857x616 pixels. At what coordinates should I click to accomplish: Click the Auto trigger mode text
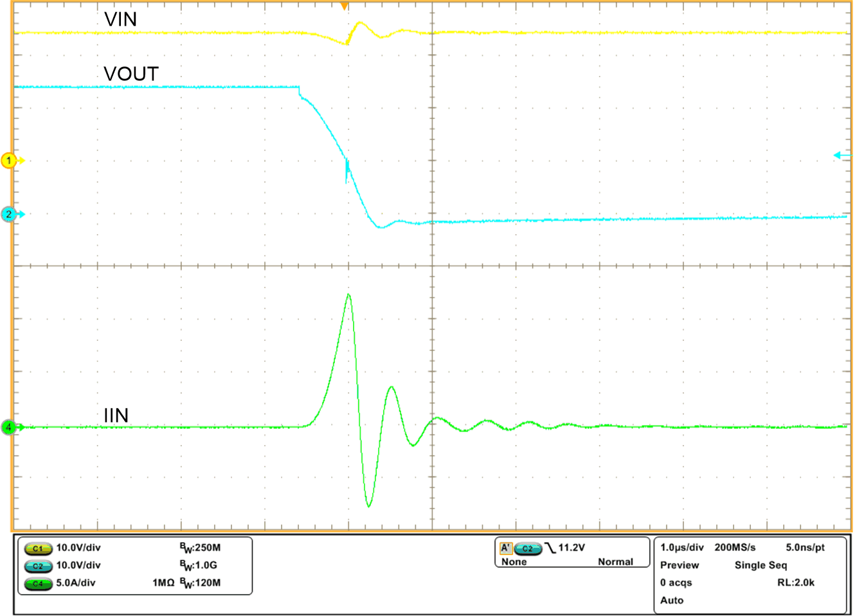(x=672, y=600)
